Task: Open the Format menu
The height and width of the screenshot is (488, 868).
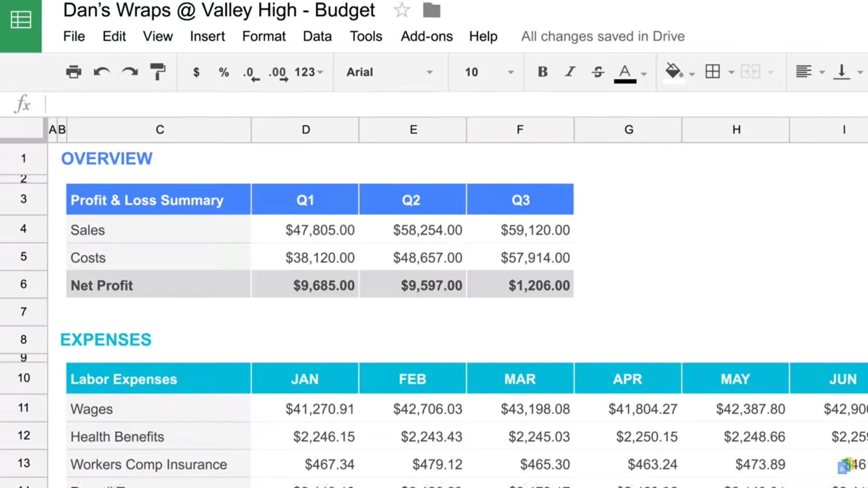Action: tap(264, 36)
